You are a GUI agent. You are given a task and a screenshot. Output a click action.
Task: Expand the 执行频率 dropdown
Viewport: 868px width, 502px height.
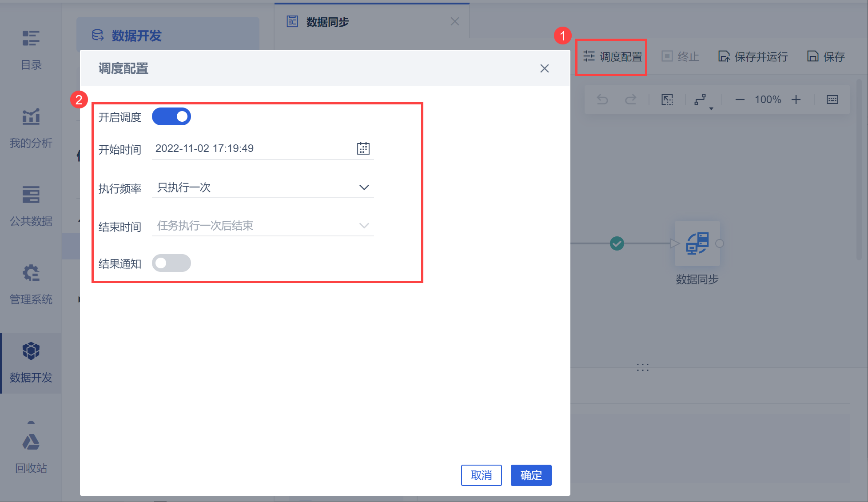coord(263,187)
